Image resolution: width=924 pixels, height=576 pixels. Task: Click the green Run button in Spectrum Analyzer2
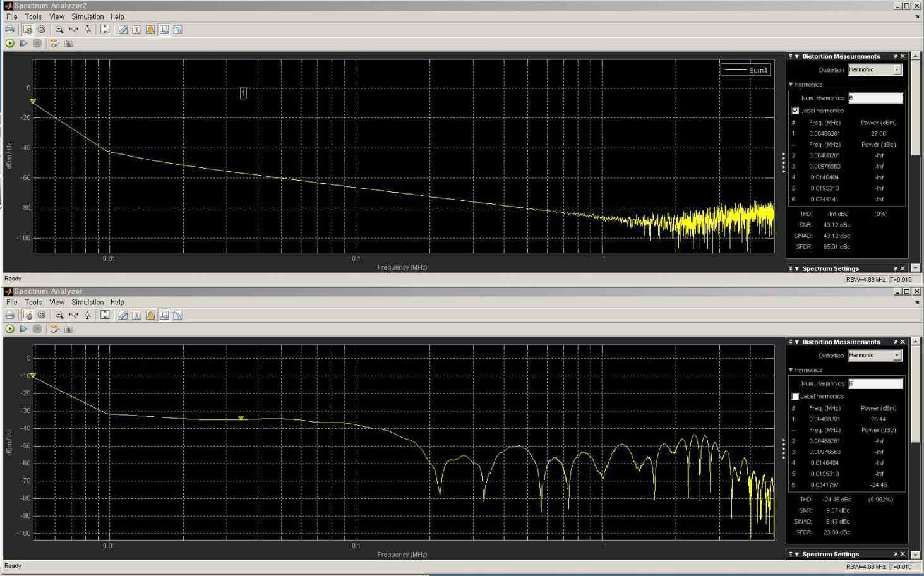coord(9,44)
